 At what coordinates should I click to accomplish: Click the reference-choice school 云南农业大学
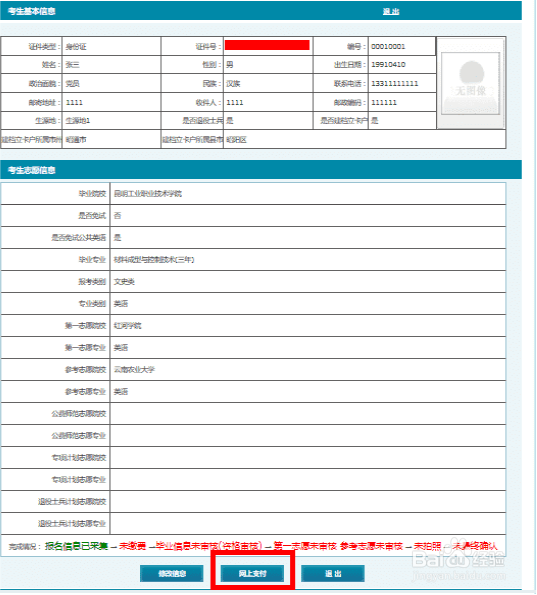point(134,370)
